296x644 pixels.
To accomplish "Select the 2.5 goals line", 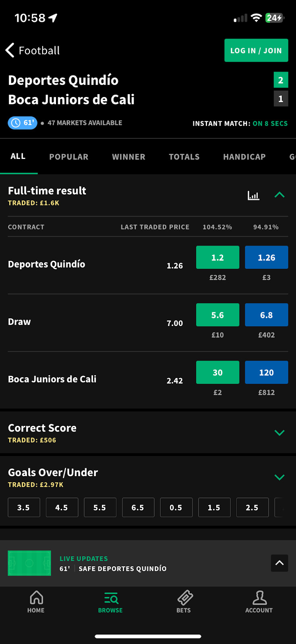I will coord(252,508).
